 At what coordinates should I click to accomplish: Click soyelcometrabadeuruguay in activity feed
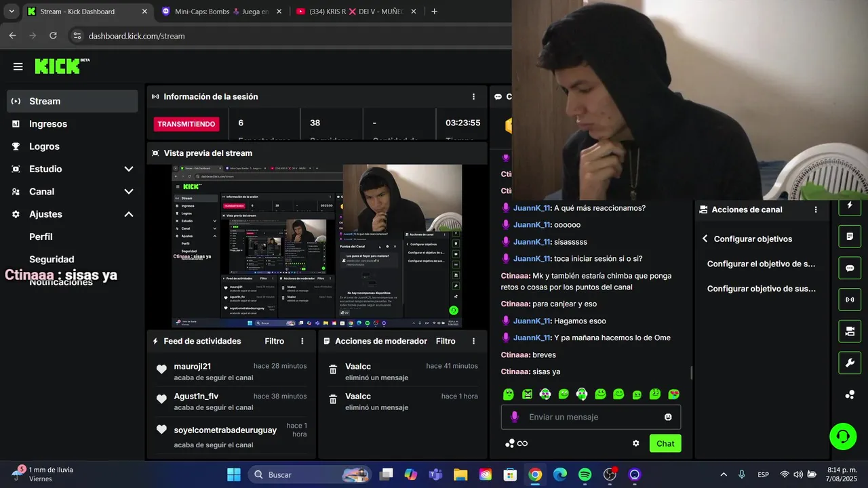225,430
